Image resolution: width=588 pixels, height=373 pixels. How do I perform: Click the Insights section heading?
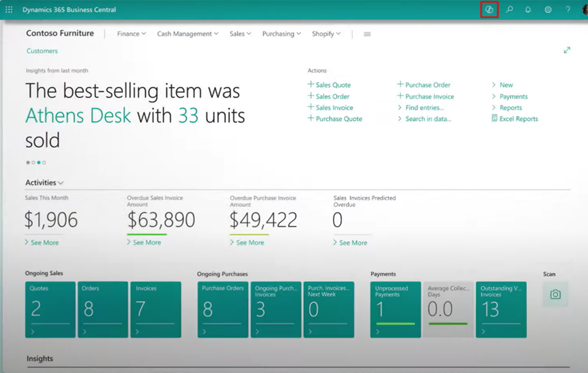40,359
